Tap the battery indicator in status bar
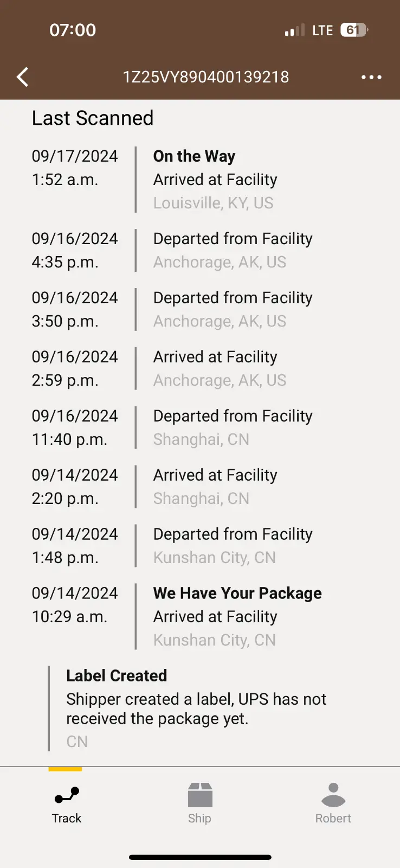The width and height of the screenshot is (400, 868). point(354,30)
